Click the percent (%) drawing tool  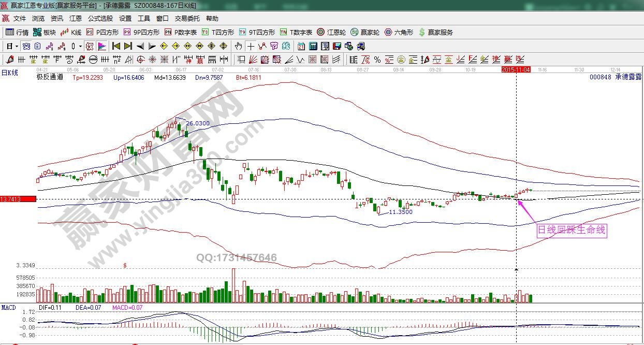(377, 60)
